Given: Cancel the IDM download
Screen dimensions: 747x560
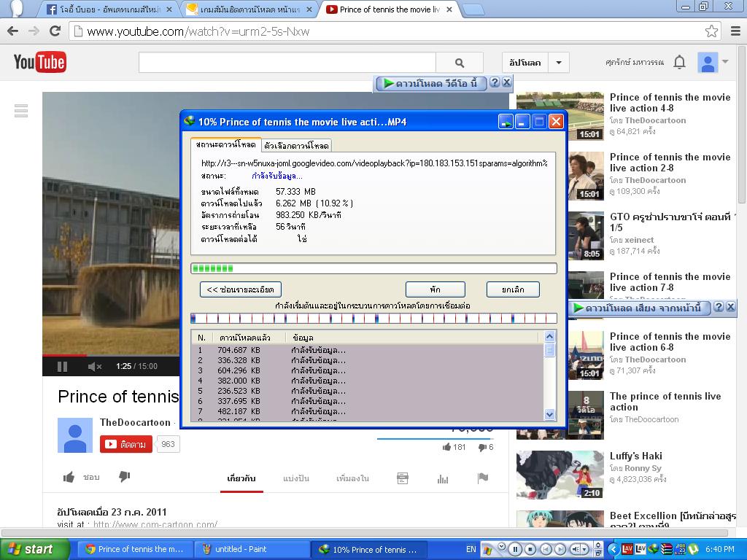Looking at the screenshot, I should click(513, 289).
